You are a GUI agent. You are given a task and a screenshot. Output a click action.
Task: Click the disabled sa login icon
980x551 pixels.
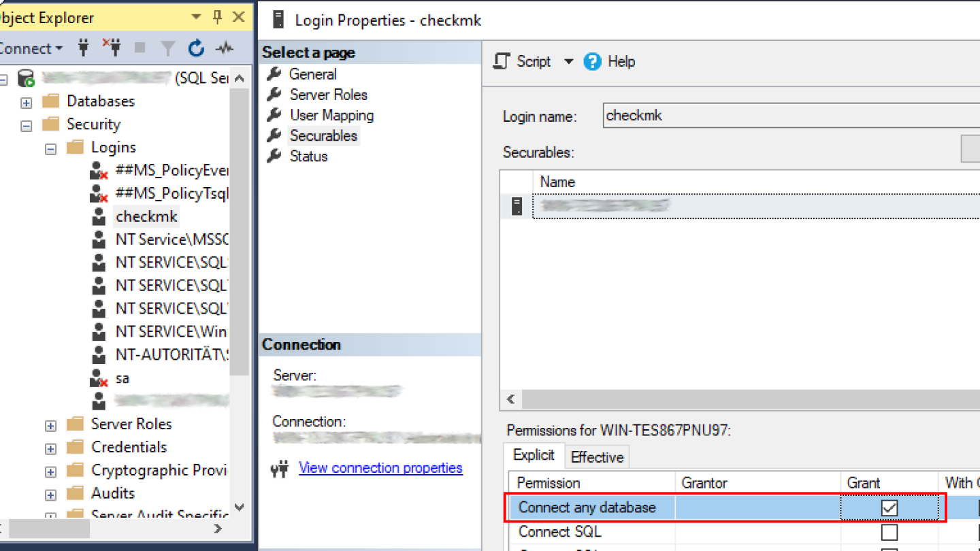[x=99, y=378]
